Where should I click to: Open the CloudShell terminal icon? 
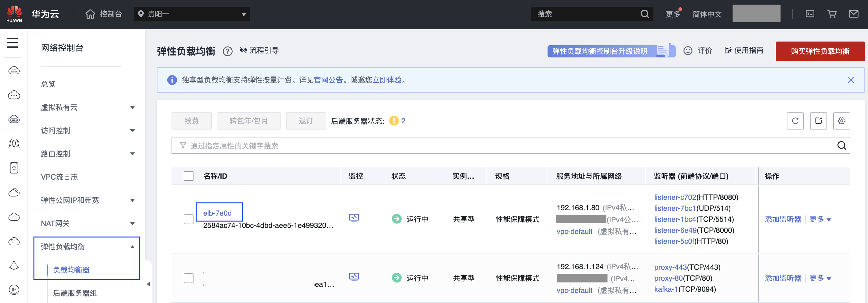[810, 14]
